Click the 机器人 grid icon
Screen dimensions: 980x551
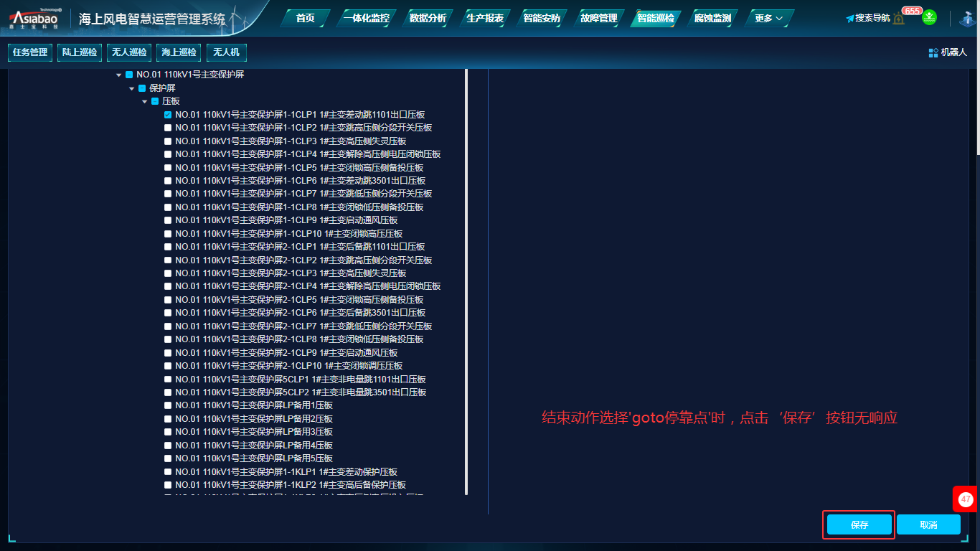(933, 52)
